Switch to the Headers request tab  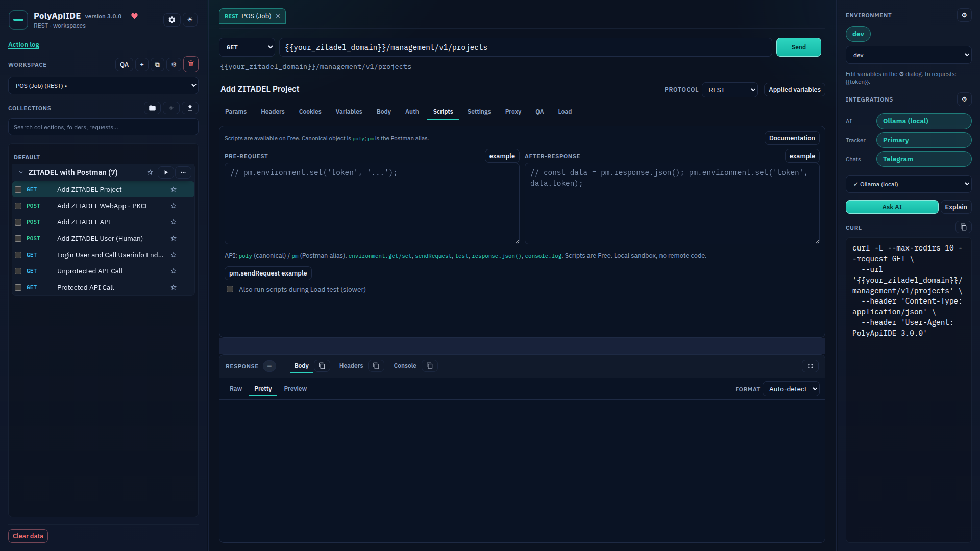pos(273,112)
